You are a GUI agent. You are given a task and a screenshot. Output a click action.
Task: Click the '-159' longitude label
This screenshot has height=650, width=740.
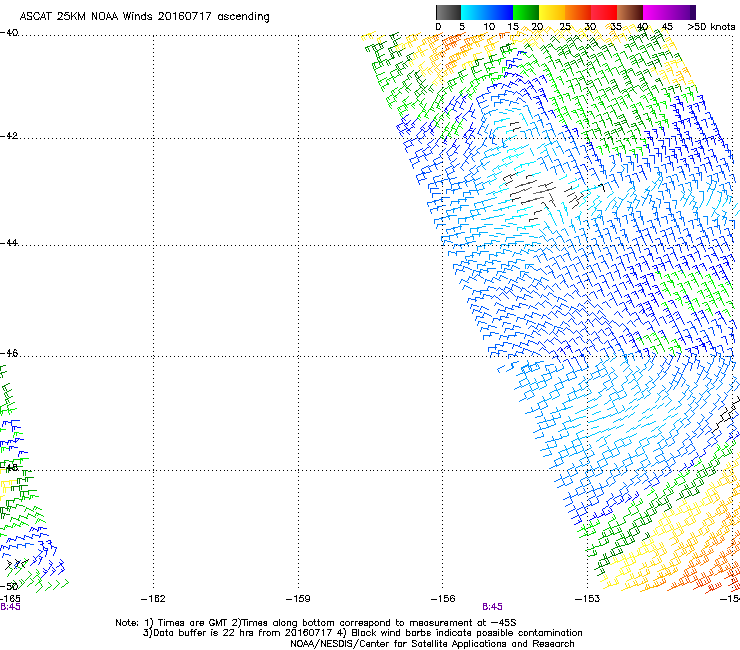click(x=298, y=599)
